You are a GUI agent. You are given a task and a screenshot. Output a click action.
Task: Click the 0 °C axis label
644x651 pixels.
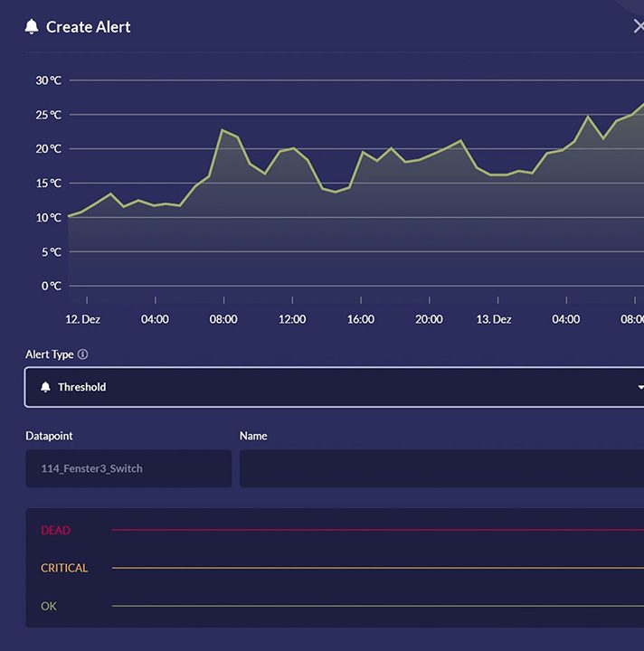(x=52, y=286)
